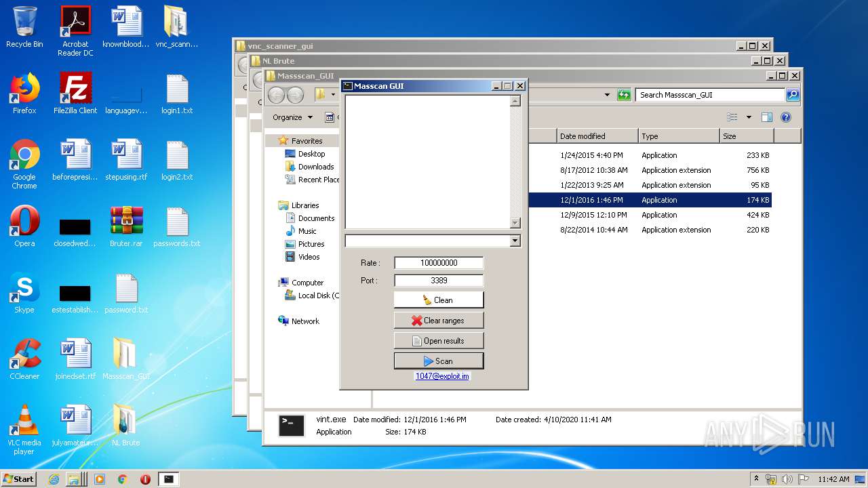Open Acrobat Reader DC desktop shortcut
Viewport: 868px width, 488px height.
(x=75, y=31)
